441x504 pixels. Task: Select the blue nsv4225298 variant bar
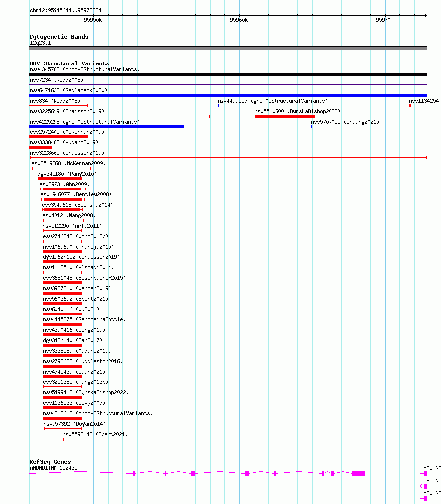click(x=107, y=126)
